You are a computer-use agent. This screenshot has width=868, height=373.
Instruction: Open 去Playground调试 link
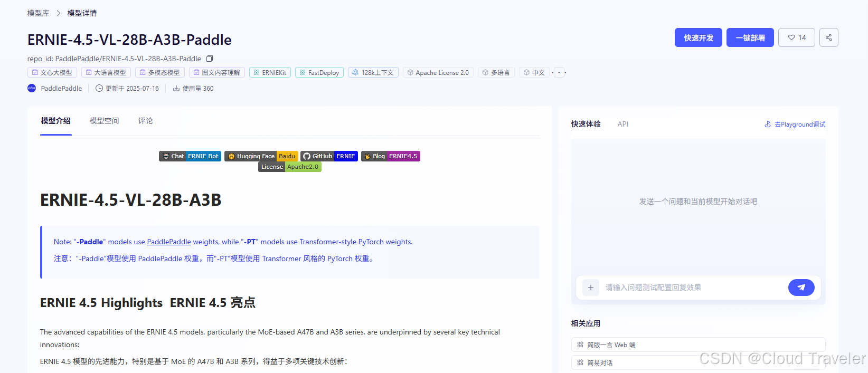pyautogui.click(x=795, y=125)
